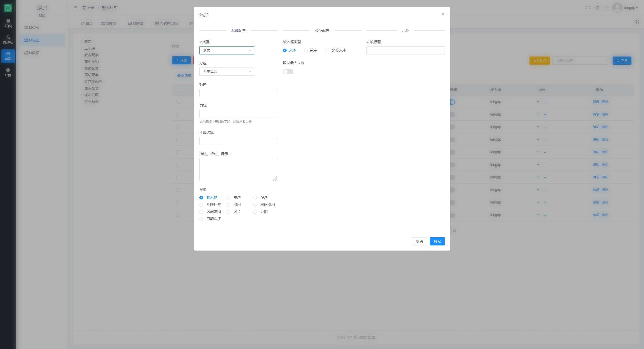
Task: Click the green 定居 logo icon
Action: click(x=8, y=8)
